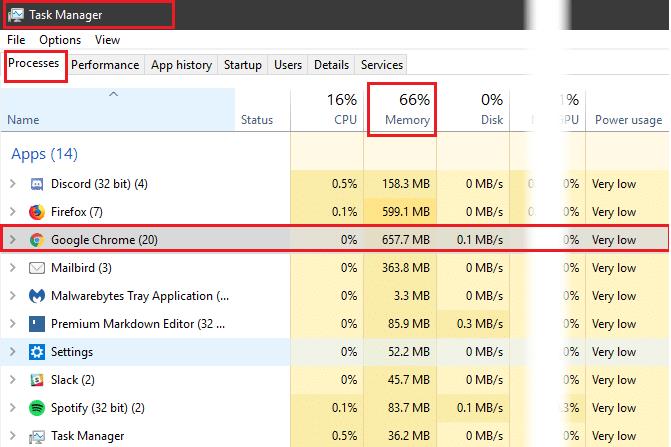The width and height of the screenshot is (671, 447).
Task: Expand the Settings process group
Action: [x=13, y=352]
